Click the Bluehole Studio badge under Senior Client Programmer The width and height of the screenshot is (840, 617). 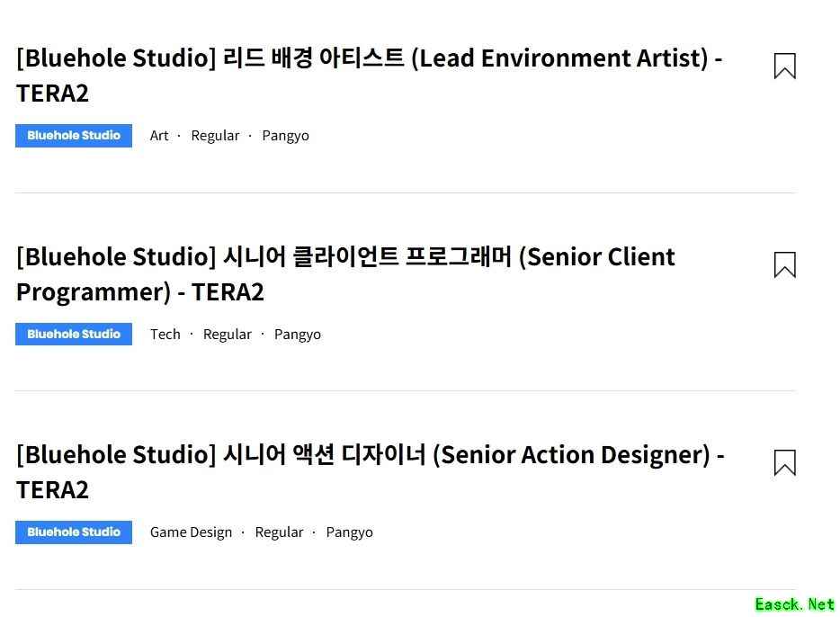tap(74, 334)
